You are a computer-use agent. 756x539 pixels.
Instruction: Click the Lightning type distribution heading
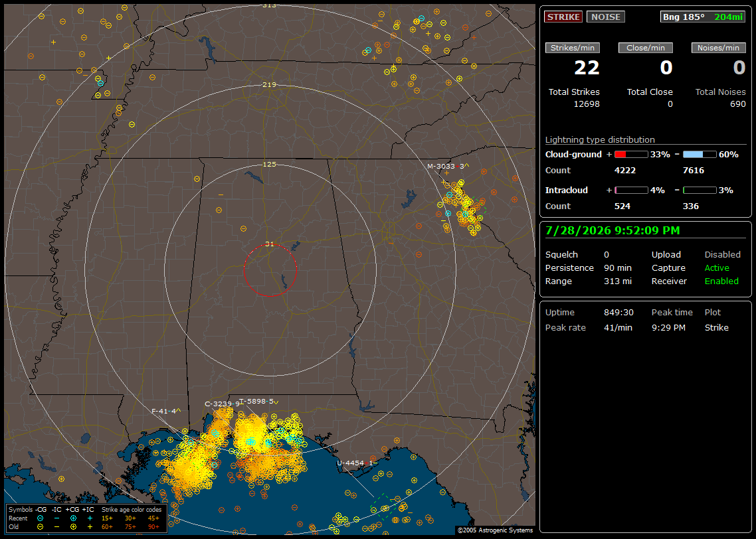click(600, 139)
